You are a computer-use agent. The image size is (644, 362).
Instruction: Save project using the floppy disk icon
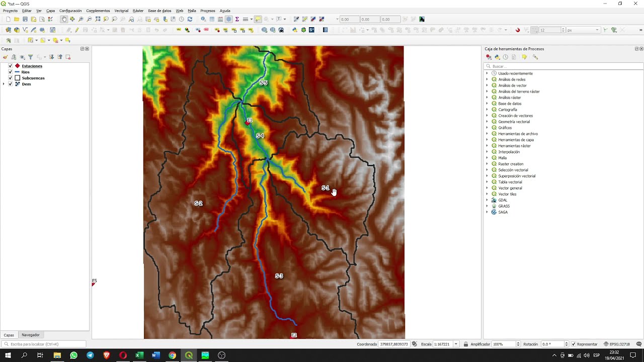point(25,19)
